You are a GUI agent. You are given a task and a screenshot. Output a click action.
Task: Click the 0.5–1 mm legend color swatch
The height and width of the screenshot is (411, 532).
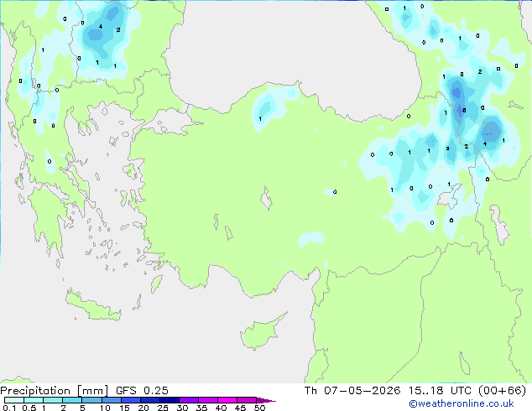34,400
